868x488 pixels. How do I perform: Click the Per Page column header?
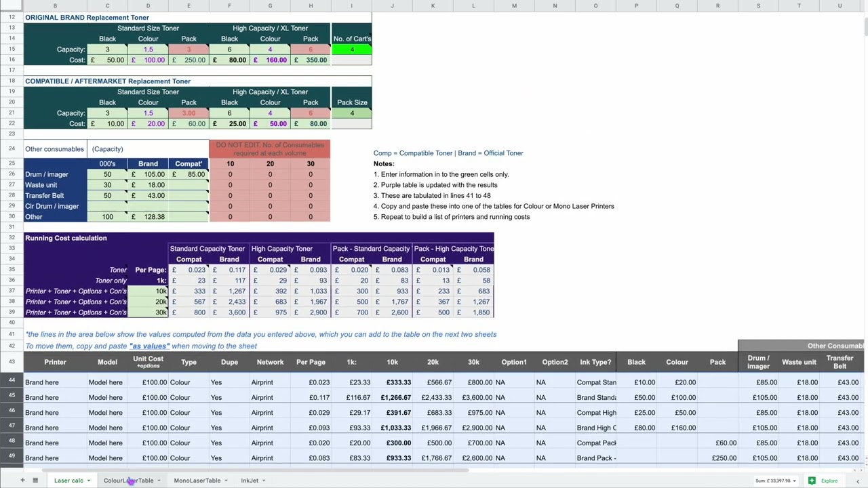click(x=311, y=362)
